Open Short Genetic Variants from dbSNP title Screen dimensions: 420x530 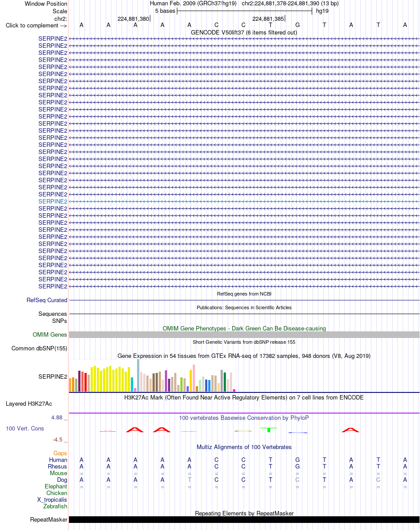pyautogui.click(x=244, y=342)
